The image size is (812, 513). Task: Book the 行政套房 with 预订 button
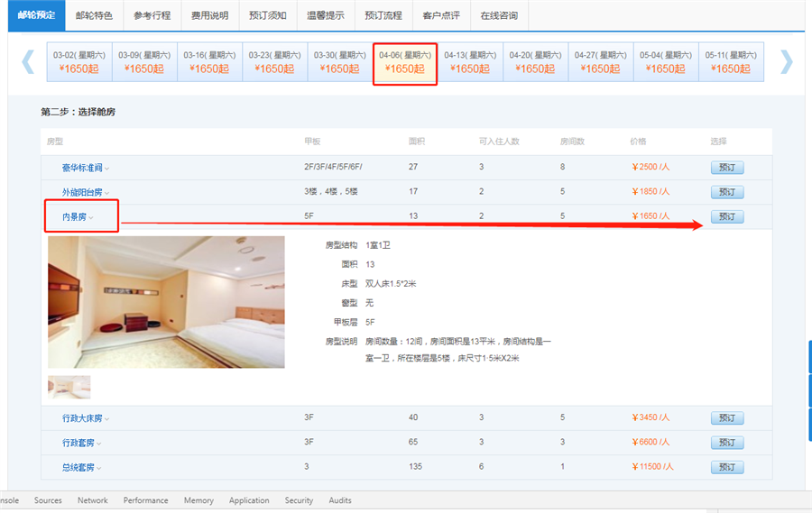click(x=727, y=443)
